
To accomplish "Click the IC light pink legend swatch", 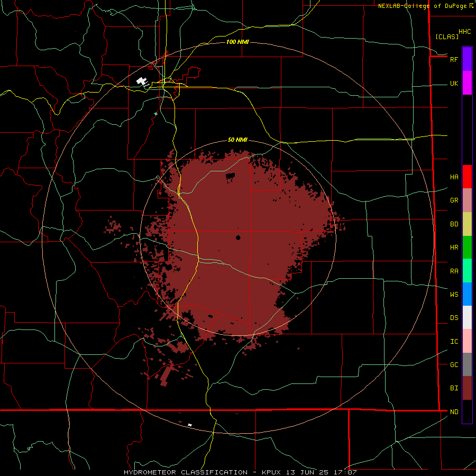I will (467, 341).
